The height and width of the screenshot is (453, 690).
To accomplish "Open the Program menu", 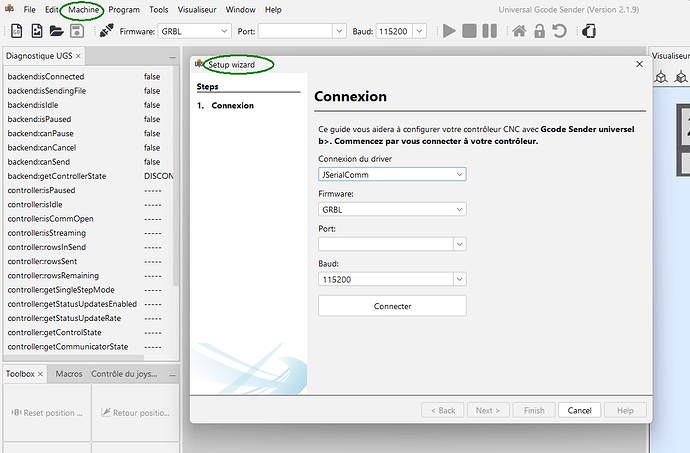I will click(x=124, y=10).
